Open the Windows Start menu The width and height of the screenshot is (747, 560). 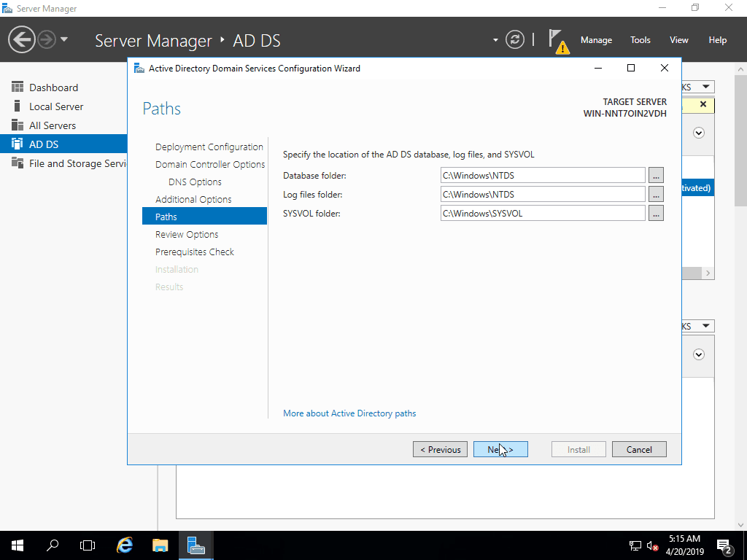[18, 545]
